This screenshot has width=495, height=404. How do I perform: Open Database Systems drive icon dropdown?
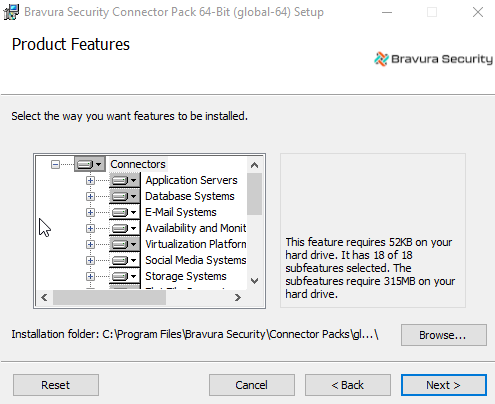point(125,196)
